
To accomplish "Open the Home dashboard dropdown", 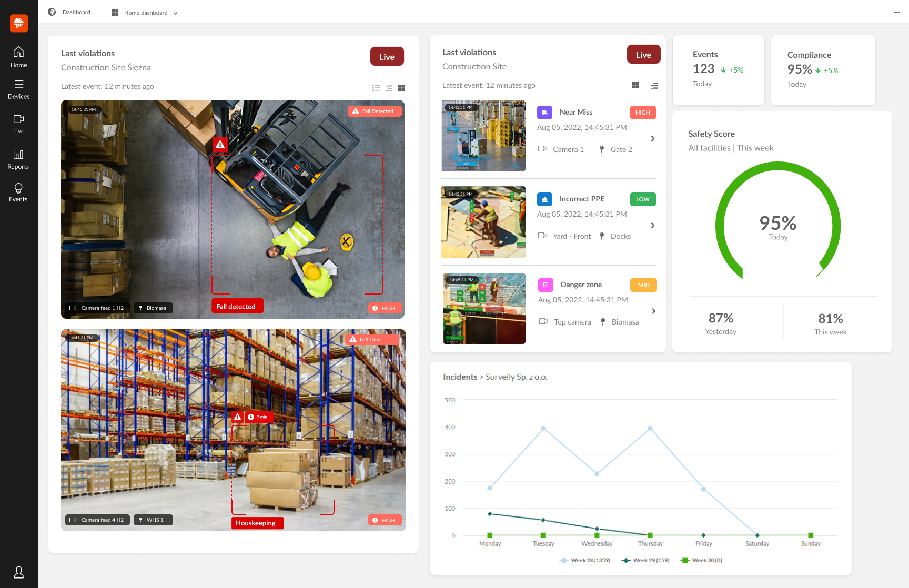I will [145, 12].
